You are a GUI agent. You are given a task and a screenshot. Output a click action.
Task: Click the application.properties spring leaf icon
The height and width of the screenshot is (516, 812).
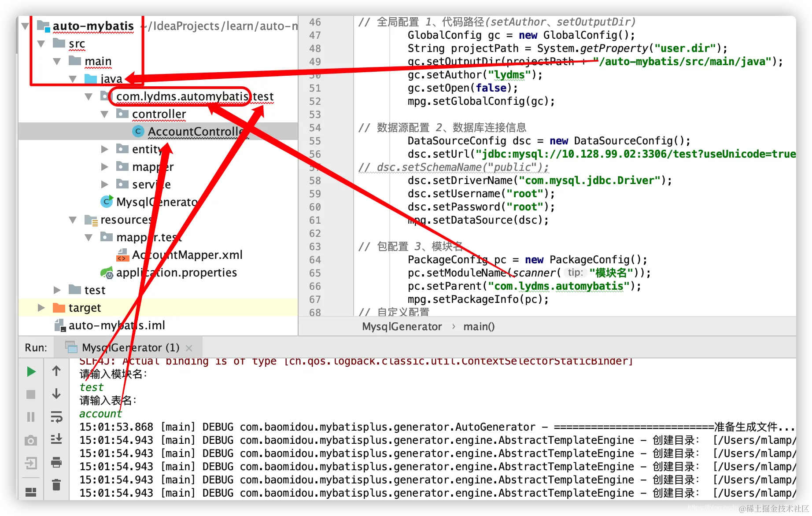click(x=107, y=273)
